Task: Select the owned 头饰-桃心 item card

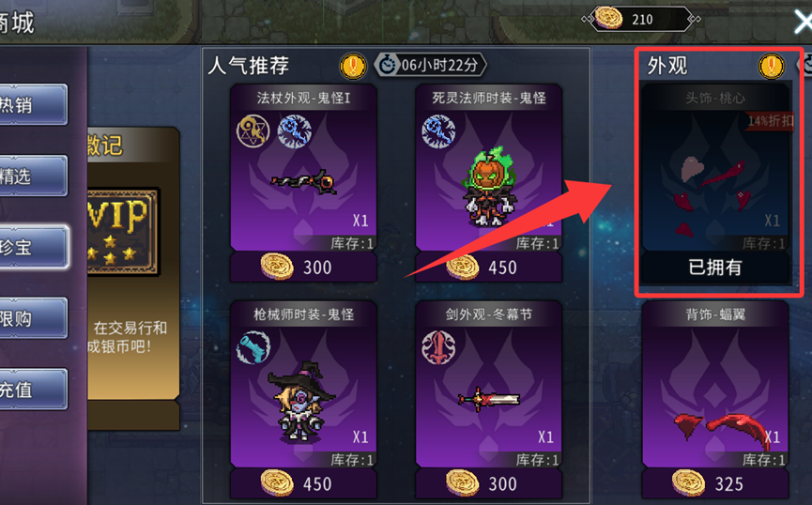Action: 715,183
